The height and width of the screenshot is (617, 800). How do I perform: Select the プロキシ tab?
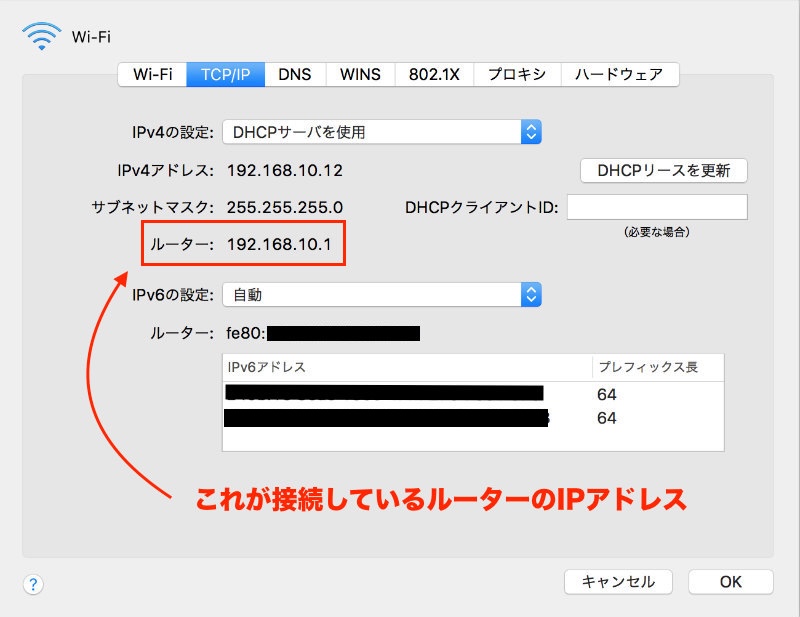[x=516, y=74]
